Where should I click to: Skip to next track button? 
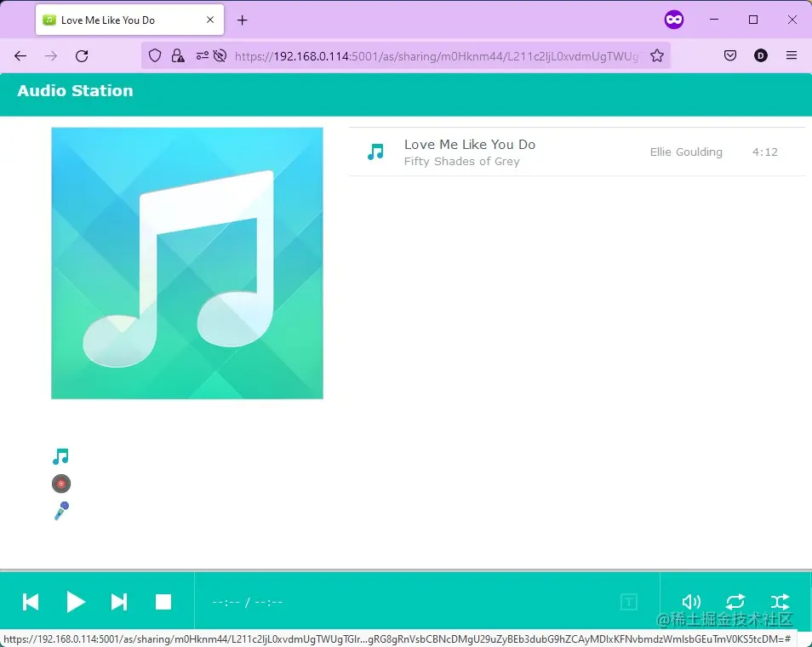(119, 602)
